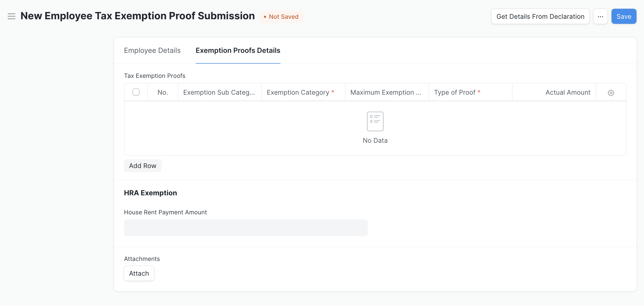Image resolution: width=644 pixels, height=306 pixels.
Task: Click the Not Saved status indicator
Action: pos(281,17)
